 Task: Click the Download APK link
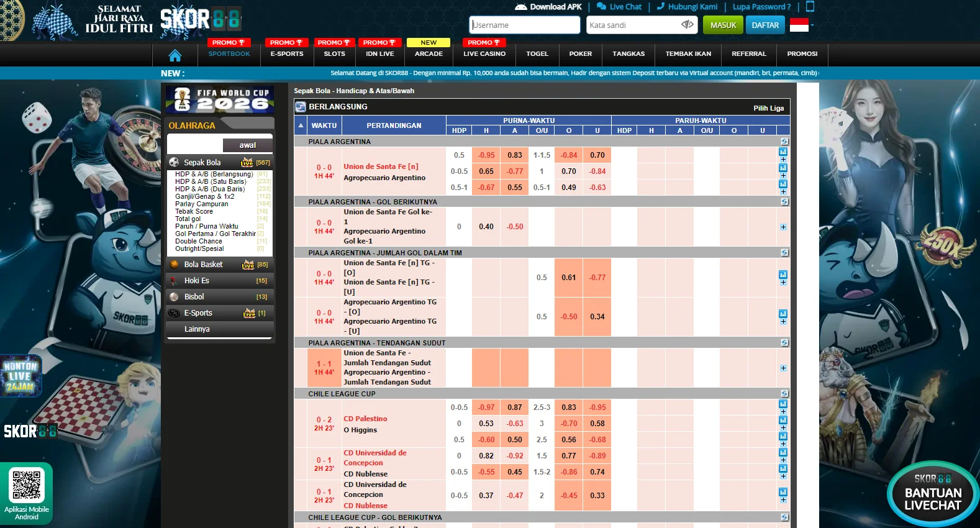(548, 7)
